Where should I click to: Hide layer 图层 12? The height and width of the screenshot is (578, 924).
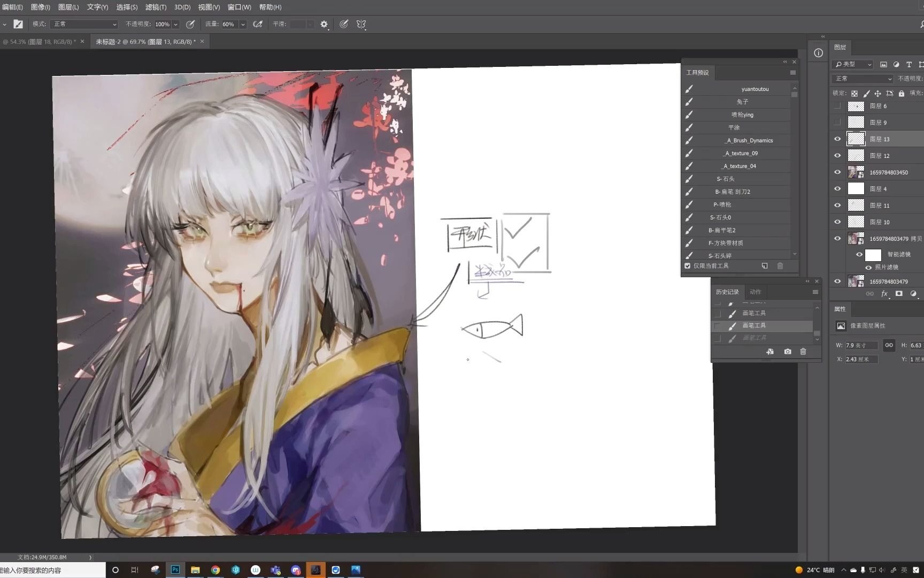837,156
